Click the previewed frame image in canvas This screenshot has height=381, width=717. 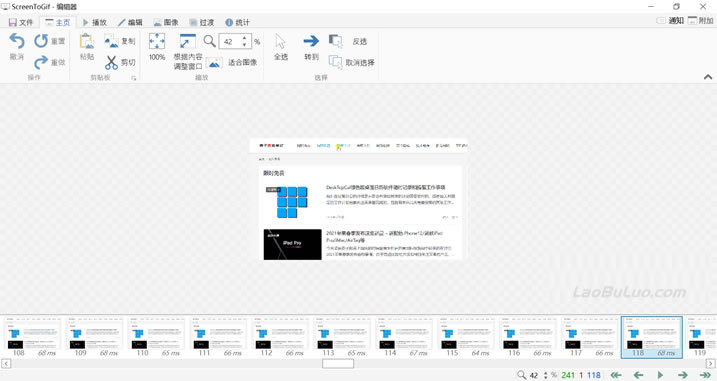[x=358, y=199]
